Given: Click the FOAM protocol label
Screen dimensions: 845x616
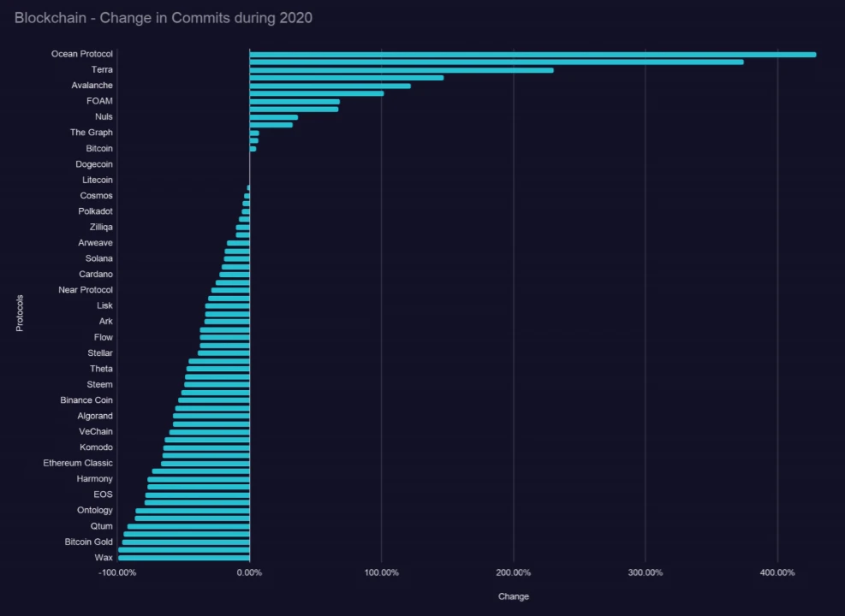Looking at the screenshot, I should point(99,101).
